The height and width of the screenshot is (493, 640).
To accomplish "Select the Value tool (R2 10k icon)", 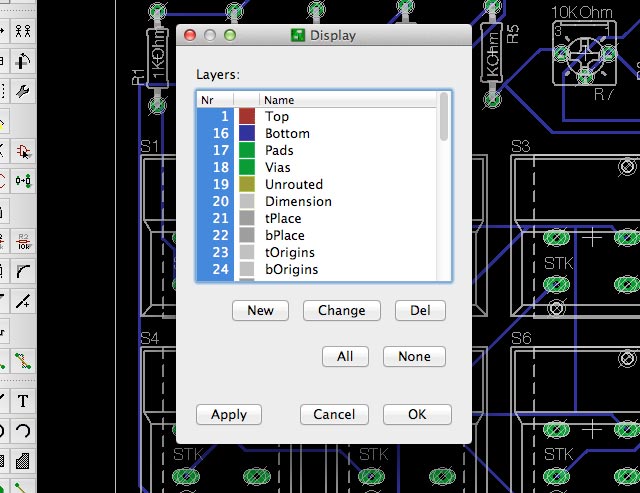I will [x=22, y=241].
